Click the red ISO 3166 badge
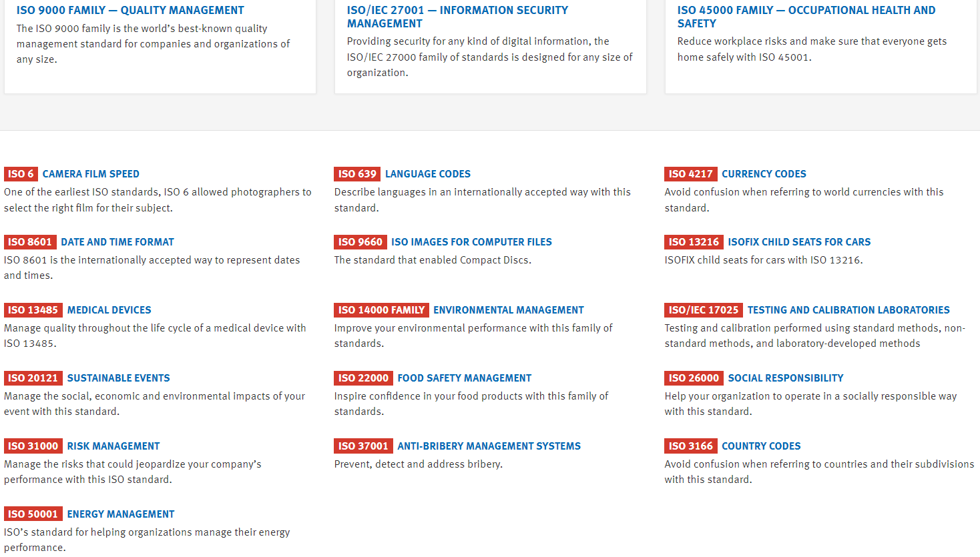Screen dimensions: 980x557 coord(691,446)
